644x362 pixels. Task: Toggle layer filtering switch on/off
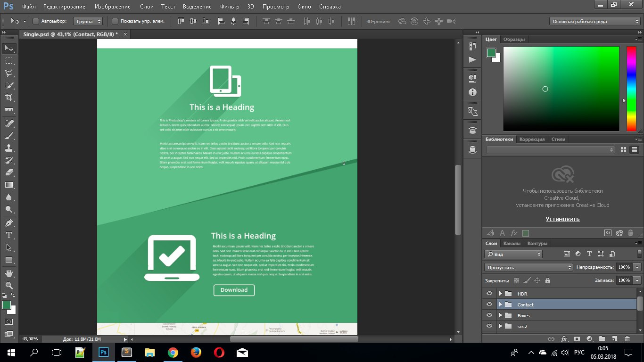[639, 254]
